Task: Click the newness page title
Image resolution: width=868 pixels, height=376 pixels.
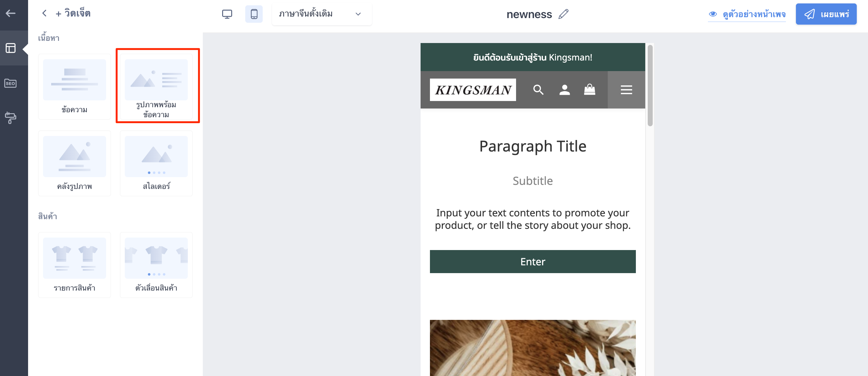Action: [529, 14]
